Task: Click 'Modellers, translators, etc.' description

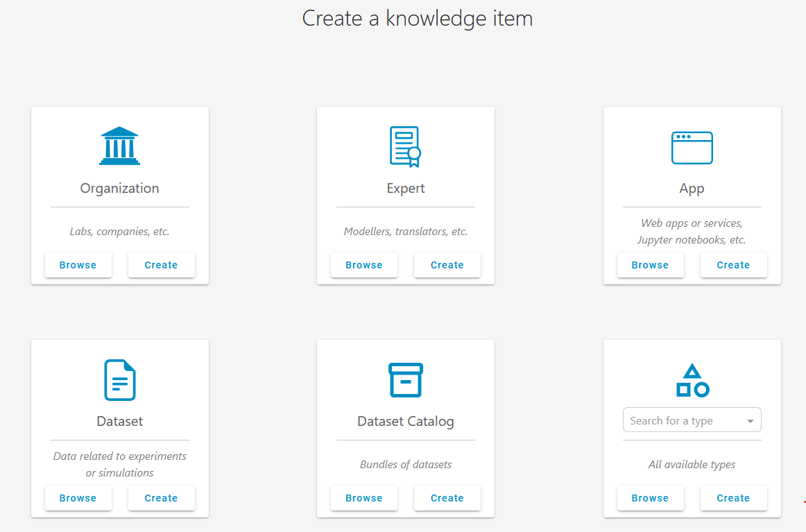Action: tap(406, 231)
